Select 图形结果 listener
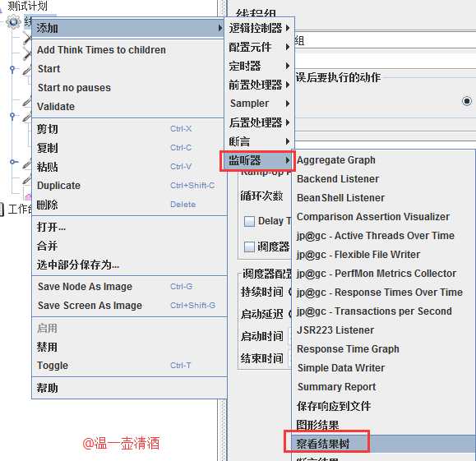 [x=383, y=425]
